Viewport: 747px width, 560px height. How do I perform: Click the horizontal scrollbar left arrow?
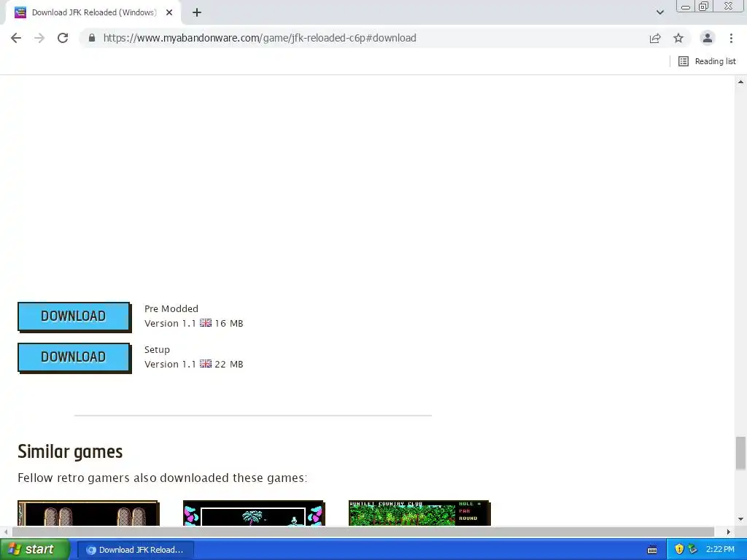click(x=5, y=532)
